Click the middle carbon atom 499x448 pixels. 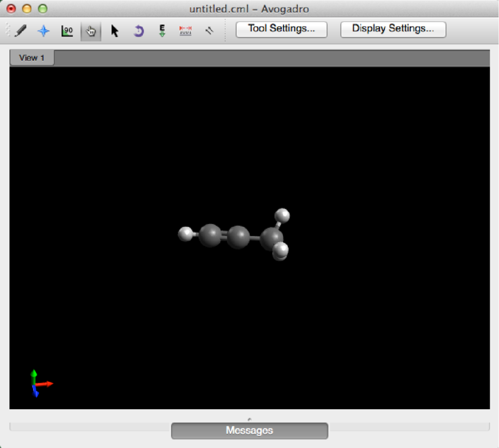[238, 237]
